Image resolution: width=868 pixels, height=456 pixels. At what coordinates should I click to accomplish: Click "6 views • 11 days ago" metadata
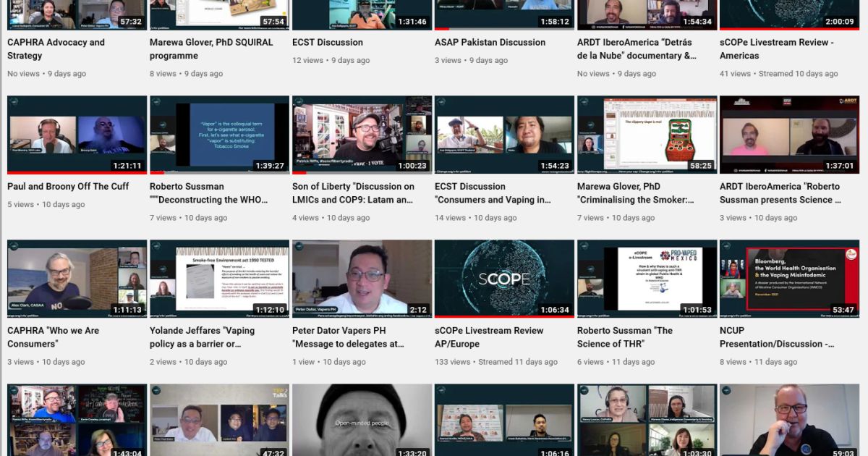tap(616, 362)
